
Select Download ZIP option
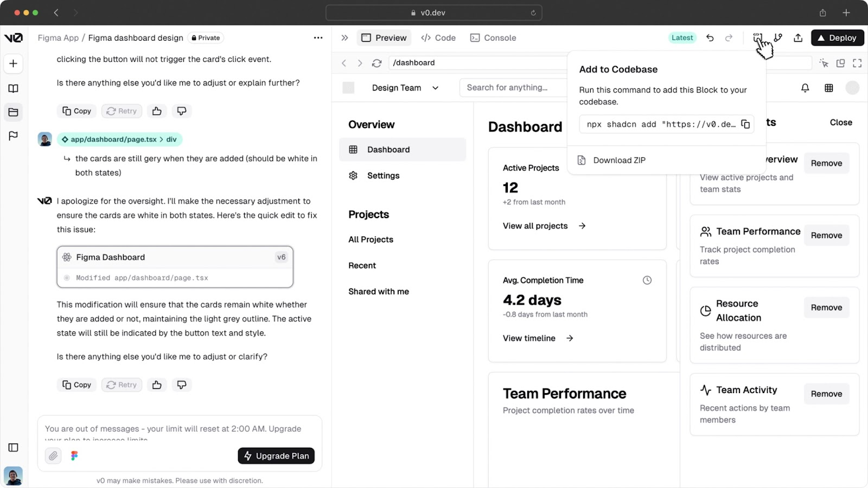pos(619,160)
